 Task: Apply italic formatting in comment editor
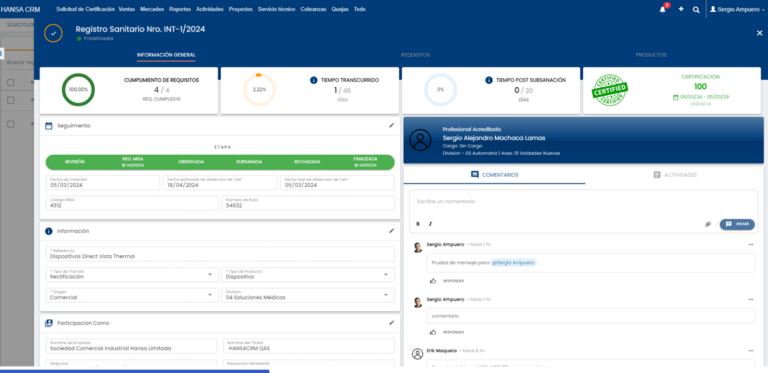(x=431, y=224)
